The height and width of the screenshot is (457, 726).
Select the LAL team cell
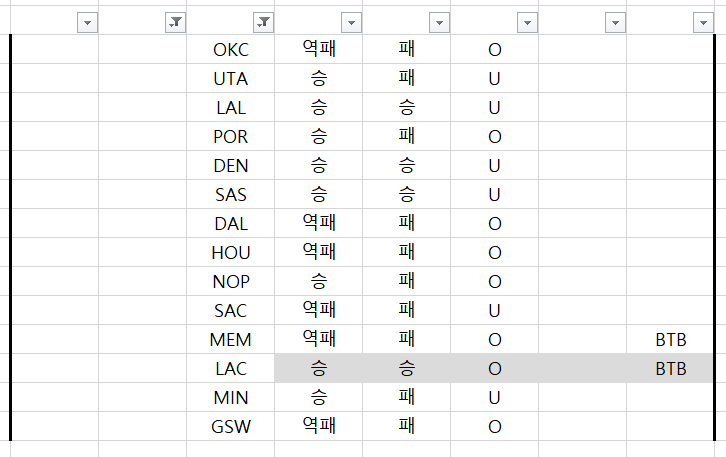(231, 107)
